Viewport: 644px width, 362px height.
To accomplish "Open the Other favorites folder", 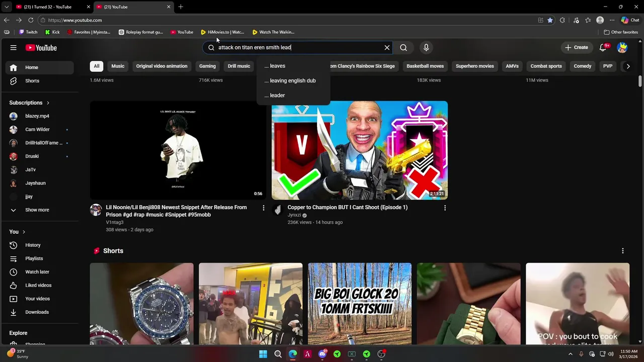I will pos(621,32).
